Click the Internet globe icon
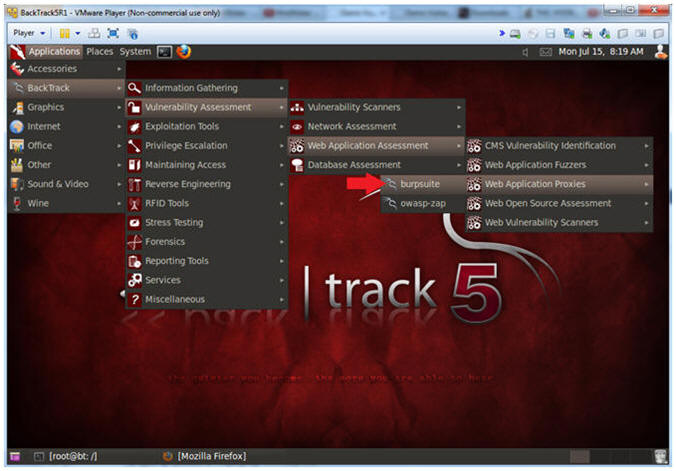The width and height of the screenshot is (676, 471). point(17,127)
